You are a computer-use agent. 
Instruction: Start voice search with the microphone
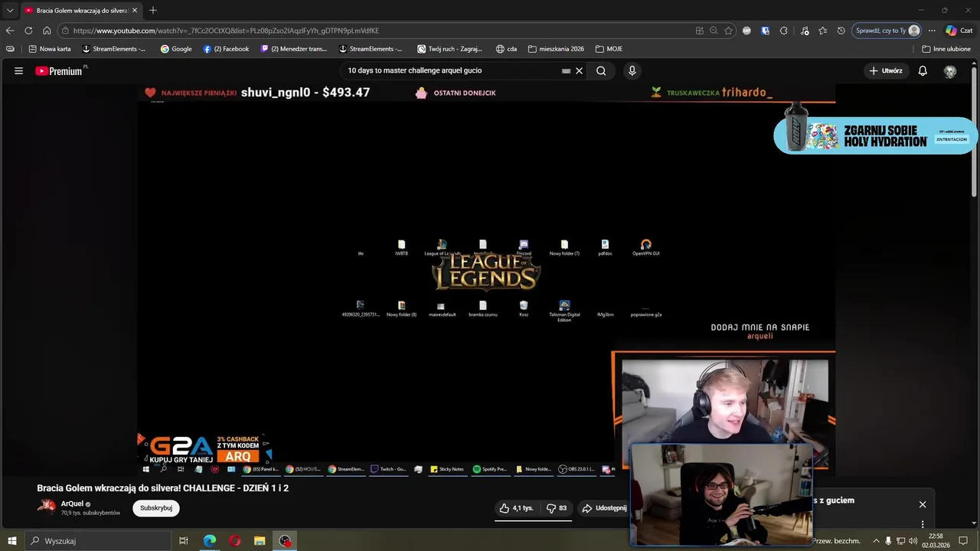(x=632, y=70)
